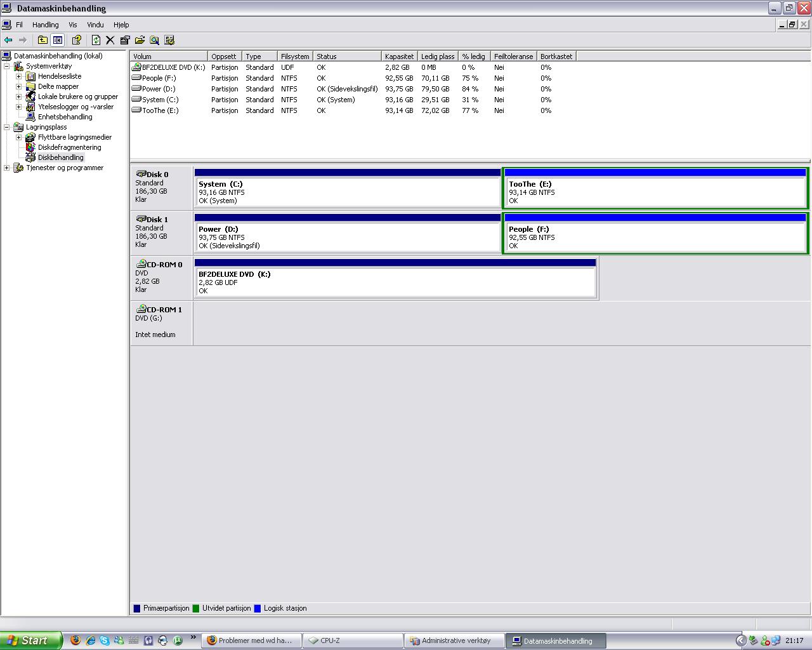Image resolution: width=812 pixels, height=650 pixels.
Task: Open the Vindu menu
Action: coord(95,25)
